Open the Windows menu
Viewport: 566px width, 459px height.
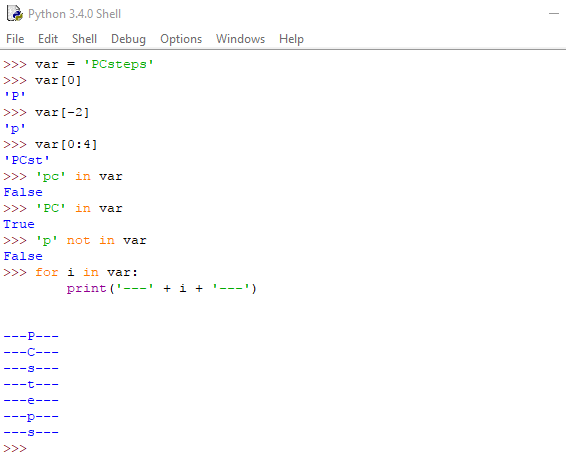240,39
